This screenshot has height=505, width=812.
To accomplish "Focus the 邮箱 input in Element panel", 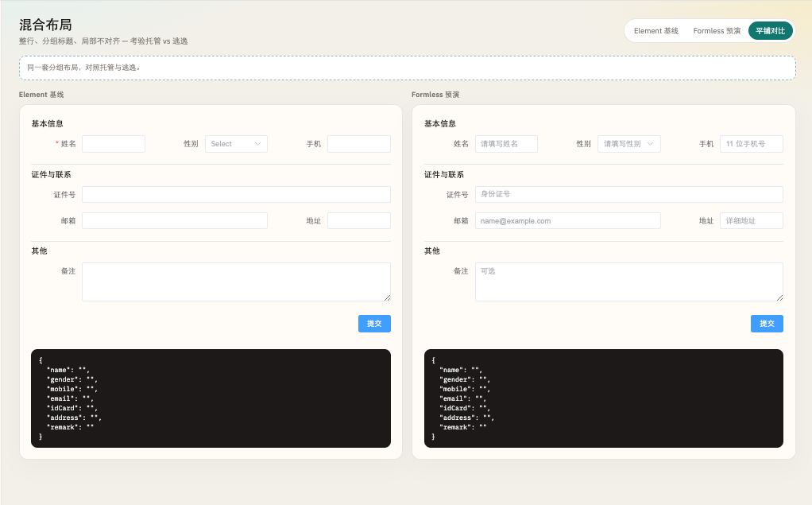I will [x=175, y=220].
